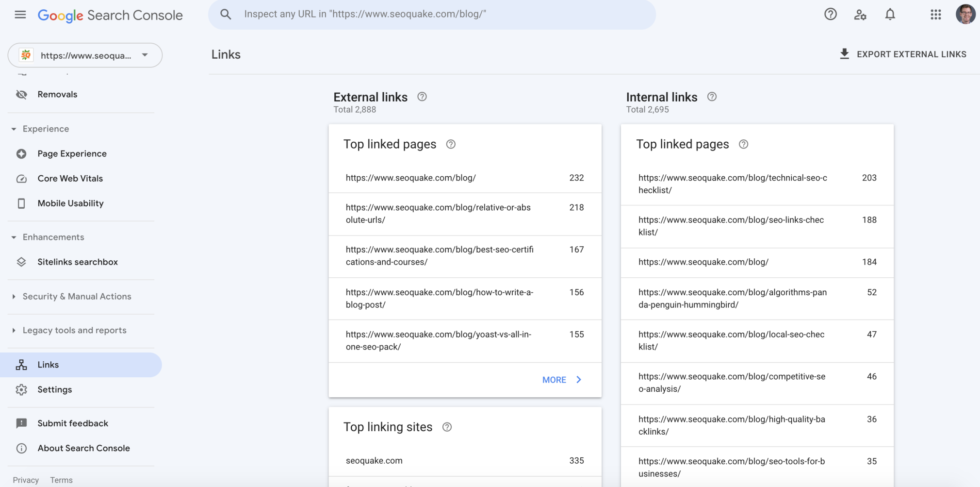Click the chevron next to MORE
Viewport: 980px width, 487px height.
coord(579,380)
